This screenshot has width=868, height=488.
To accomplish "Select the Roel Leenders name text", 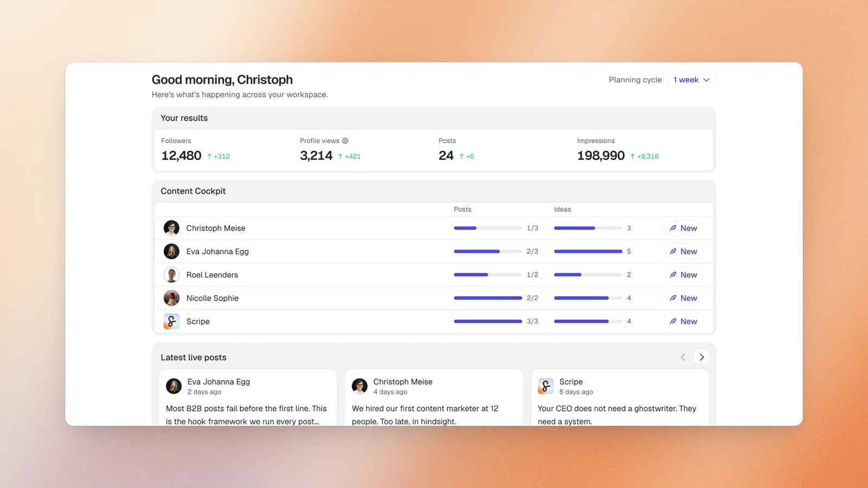I will tap(212, 275).
